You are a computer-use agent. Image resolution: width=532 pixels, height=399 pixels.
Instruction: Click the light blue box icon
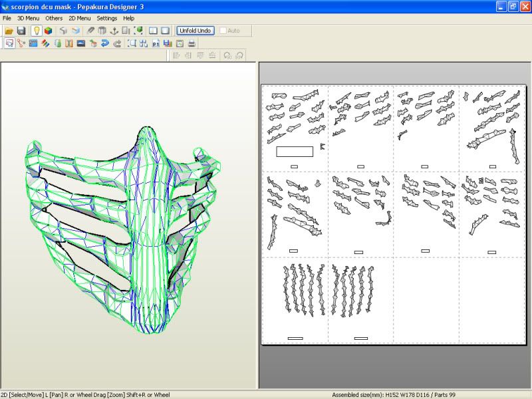(76, 31)
